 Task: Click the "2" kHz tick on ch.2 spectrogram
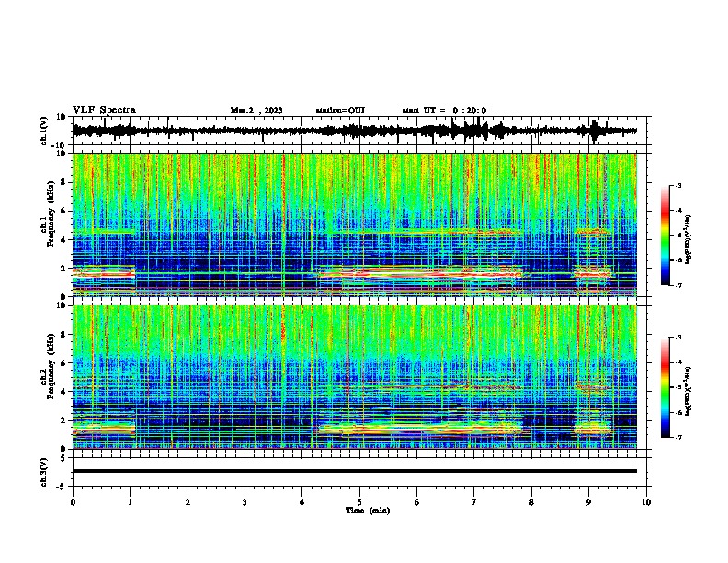click(63, 420)
